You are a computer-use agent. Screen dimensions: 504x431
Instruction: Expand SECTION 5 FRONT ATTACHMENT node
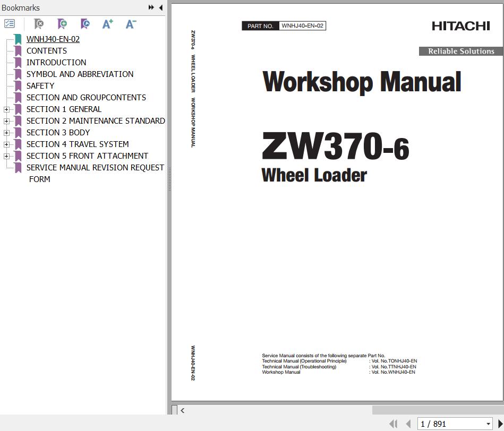click(6, 156)
